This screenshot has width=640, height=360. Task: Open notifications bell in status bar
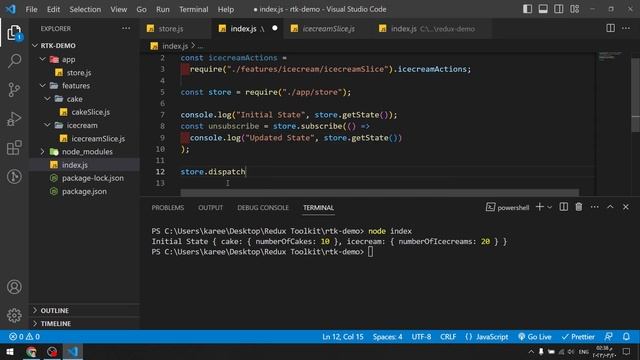point(626,337)
